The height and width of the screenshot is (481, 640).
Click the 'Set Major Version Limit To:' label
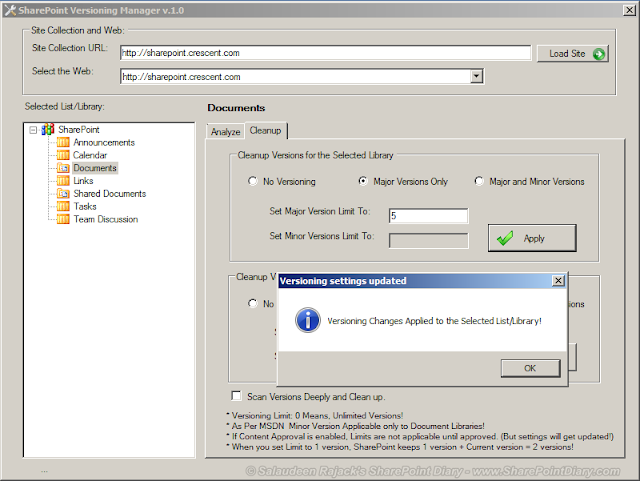pos(320,211)
